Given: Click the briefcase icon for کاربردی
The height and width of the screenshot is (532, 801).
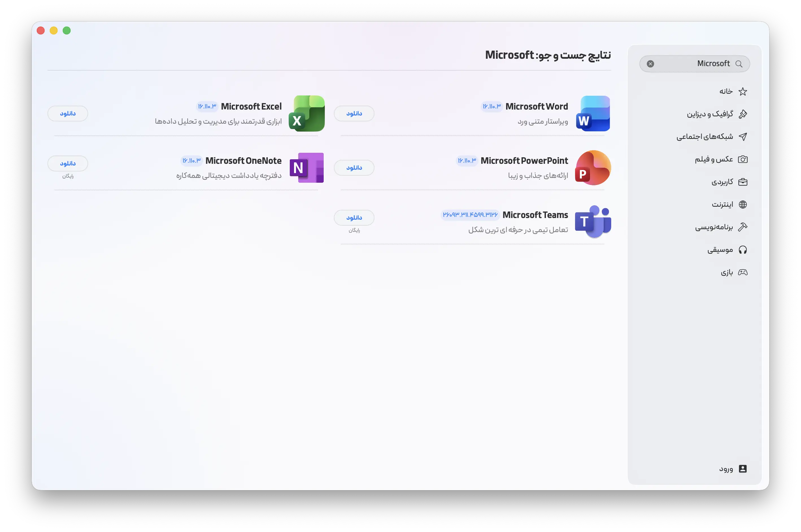Looking at the screenshot, I should (x=743, y=182).
